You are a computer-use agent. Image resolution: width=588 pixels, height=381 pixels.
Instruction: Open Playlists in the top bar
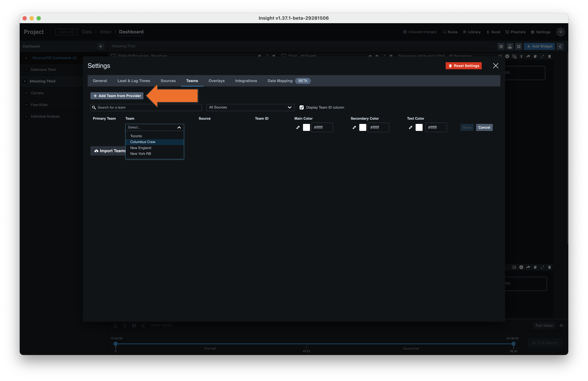(x=515, y=32)
